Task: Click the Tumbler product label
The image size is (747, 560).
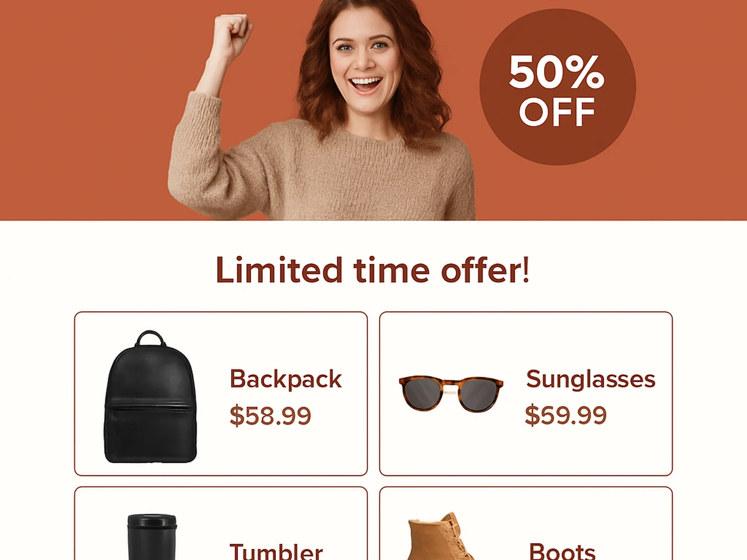Action: coord(276,551)
